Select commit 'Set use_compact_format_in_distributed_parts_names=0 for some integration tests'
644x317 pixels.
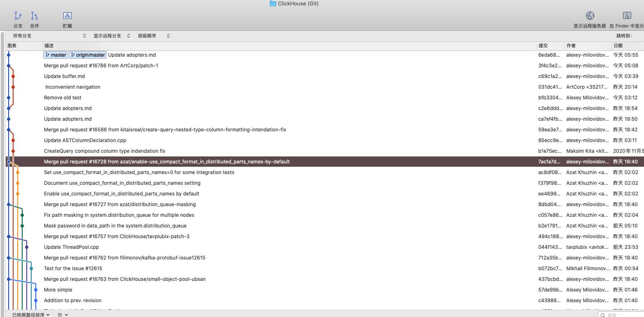[x=325, y=172]
